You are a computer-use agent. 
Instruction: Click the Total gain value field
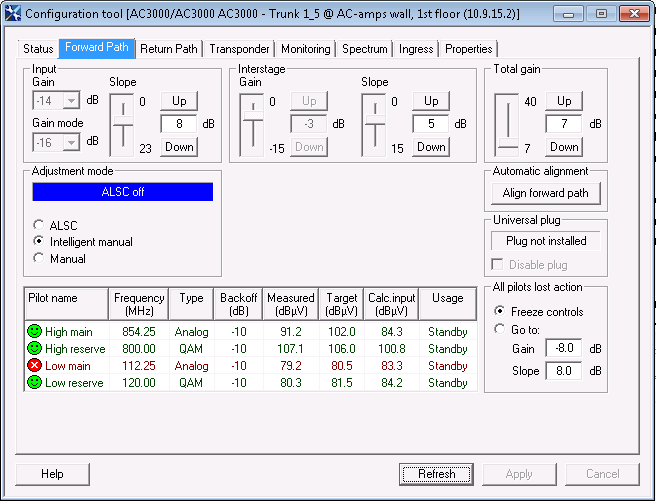pos(564,124)
